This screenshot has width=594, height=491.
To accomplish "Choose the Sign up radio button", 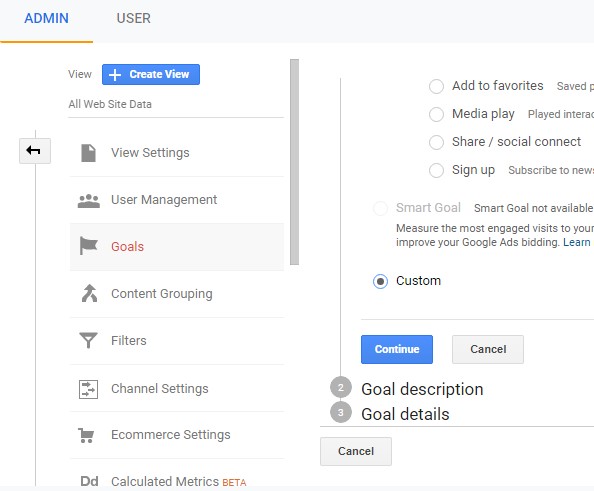I will point(436,170).
